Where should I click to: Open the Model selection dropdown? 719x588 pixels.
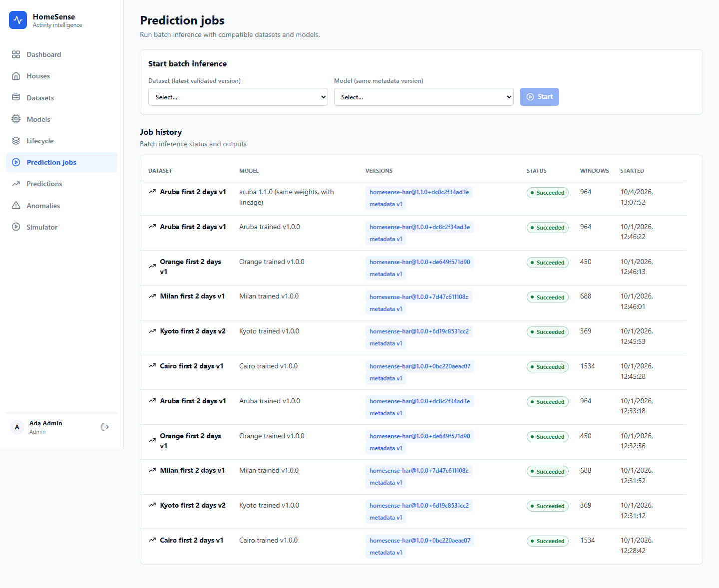pyautogui.click(x=424, y=97)
